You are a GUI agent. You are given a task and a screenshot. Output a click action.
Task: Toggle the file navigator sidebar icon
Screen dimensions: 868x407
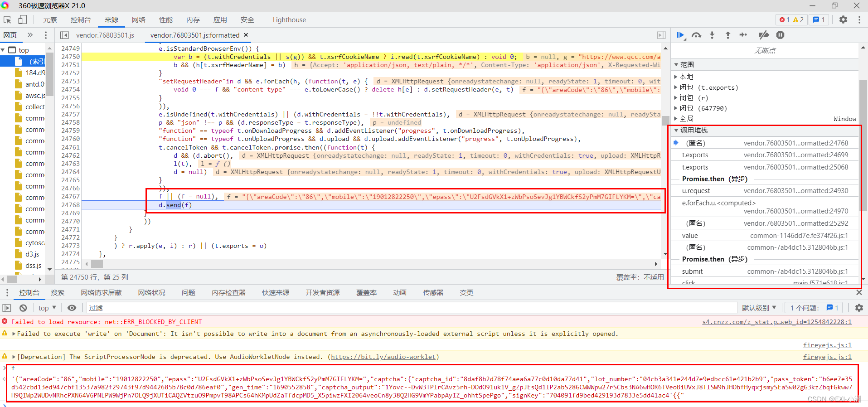click(64, 35)
